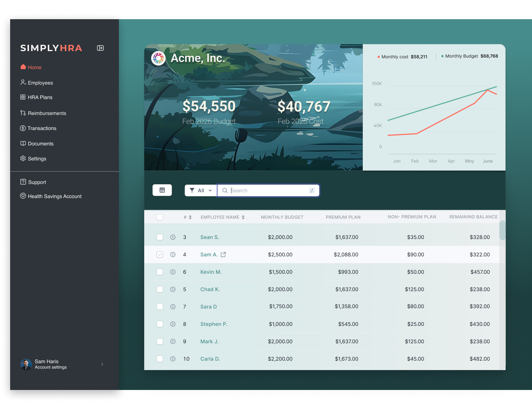
Task: Click the Employees person icon
Action: tap(23, 83)
